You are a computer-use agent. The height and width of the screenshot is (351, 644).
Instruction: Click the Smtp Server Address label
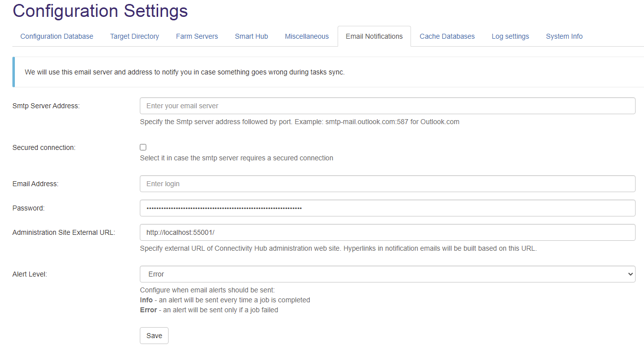[46, 106]
